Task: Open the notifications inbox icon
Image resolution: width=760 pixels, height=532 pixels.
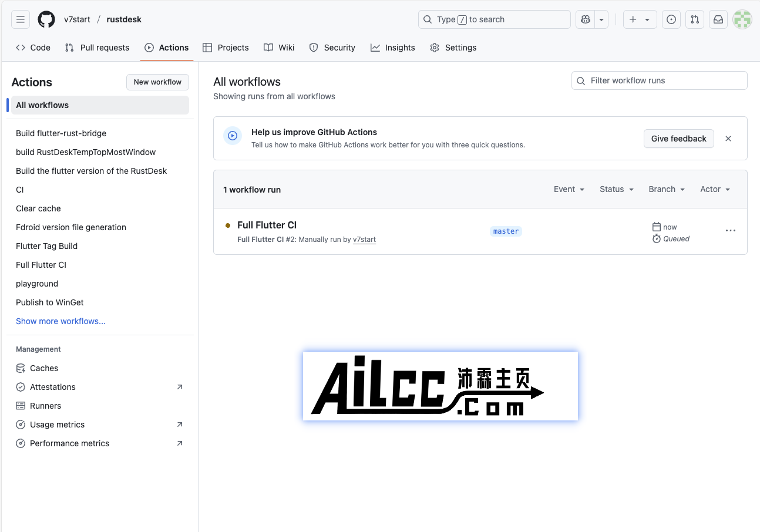Action: (x=718, y=19)
